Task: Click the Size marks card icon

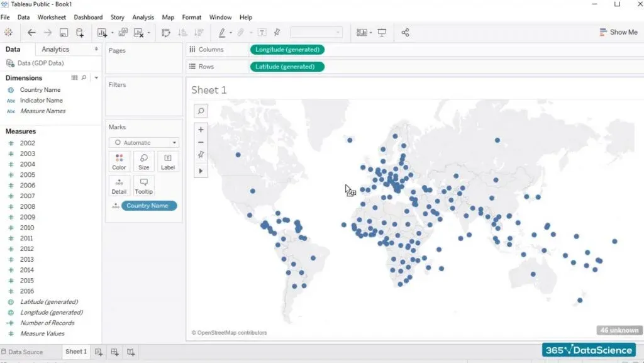Action: (144, 161)
